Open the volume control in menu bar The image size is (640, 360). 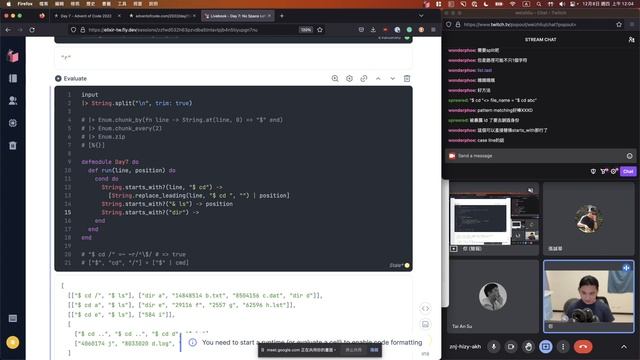click(x=562, y=4)
